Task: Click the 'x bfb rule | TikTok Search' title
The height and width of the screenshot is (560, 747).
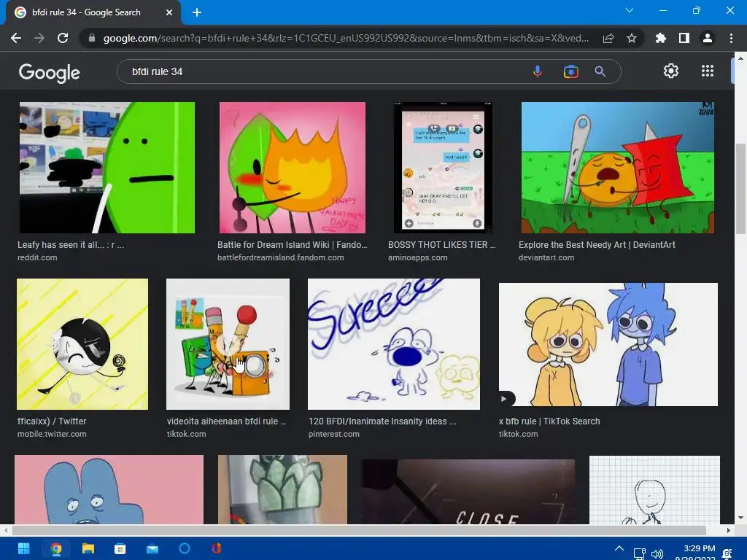Action: tap(549, 421)
